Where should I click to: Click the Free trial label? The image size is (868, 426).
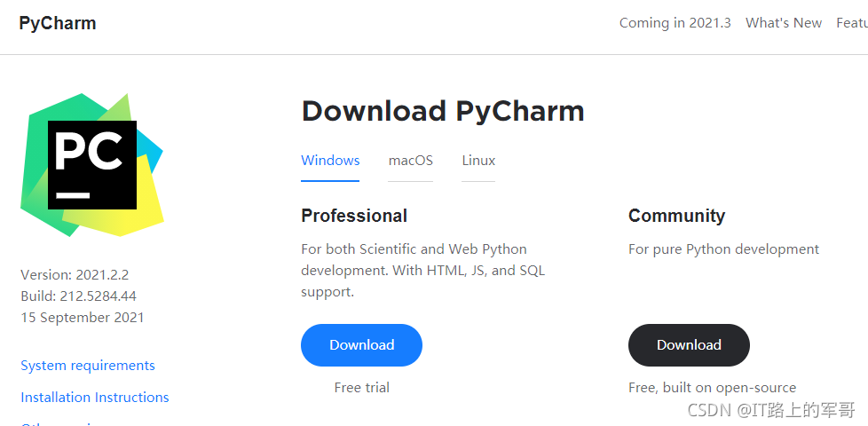pyautogui.click(x=362, y=387)
